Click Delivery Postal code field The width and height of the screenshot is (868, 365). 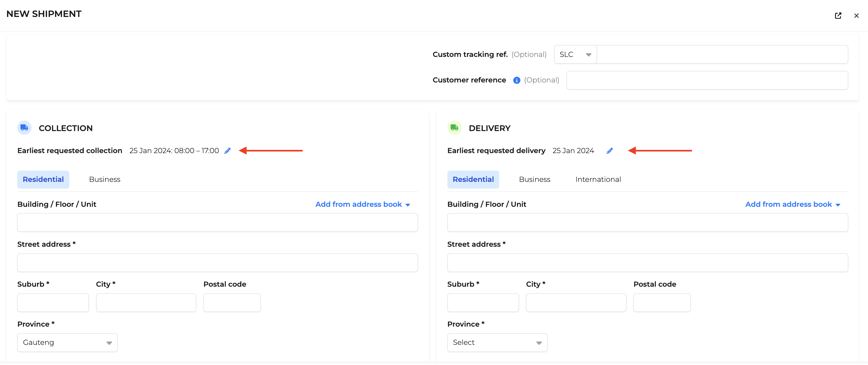(662, 303)
